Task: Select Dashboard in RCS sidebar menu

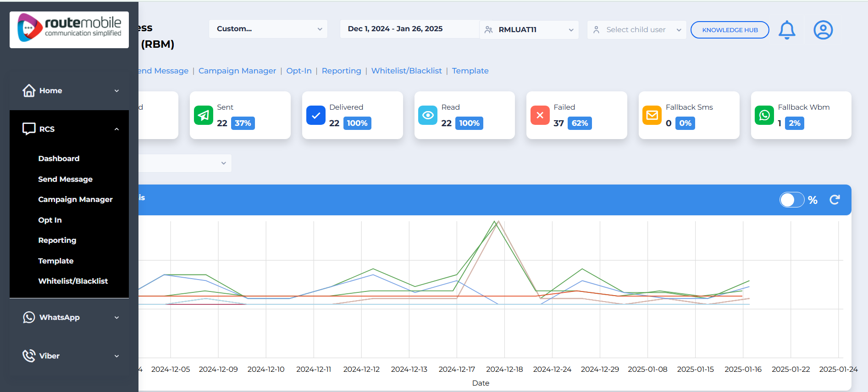Action: coord(59,158)
